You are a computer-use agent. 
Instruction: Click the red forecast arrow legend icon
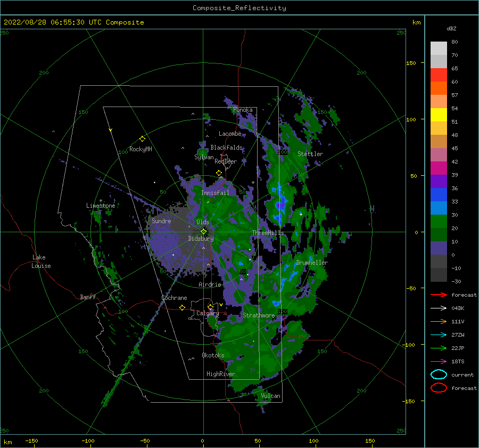click(439, 295)
